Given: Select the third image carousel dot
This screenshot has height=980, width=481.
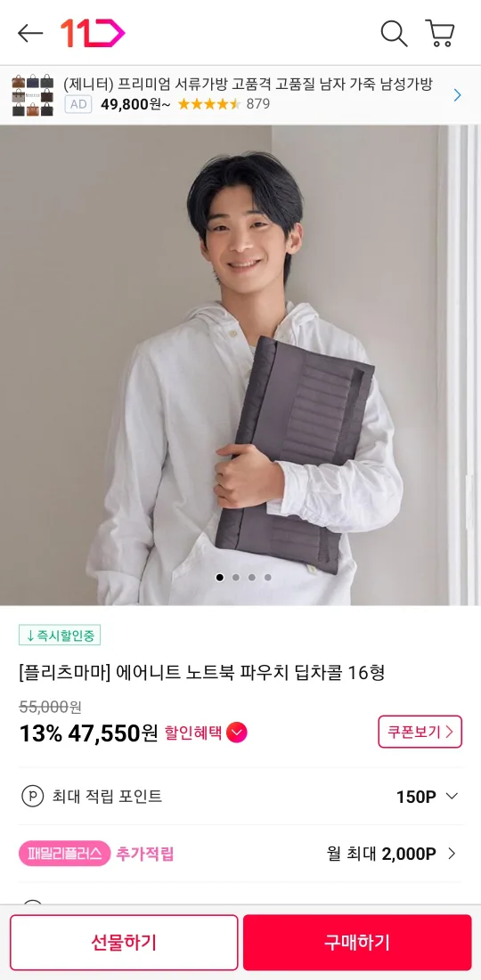Looking at the screenshot, I should click(x=251, y=578).
